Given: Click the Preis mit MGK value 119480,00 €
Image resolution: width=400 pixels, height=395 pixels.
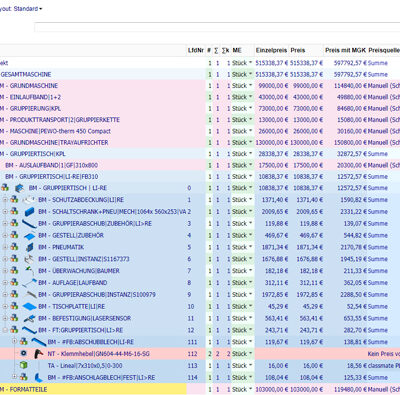Looking at the screenshot, I should tap(350, 389).
